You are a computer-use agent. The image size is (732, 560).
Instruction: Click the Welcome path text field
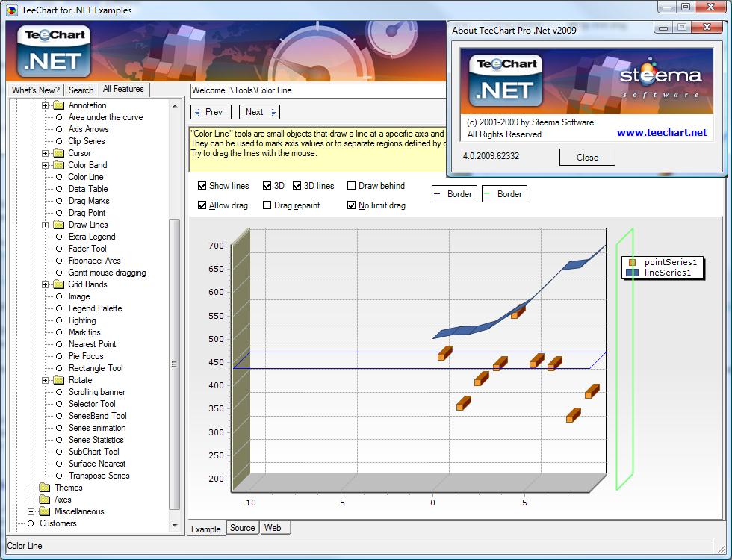click(318, 90)
